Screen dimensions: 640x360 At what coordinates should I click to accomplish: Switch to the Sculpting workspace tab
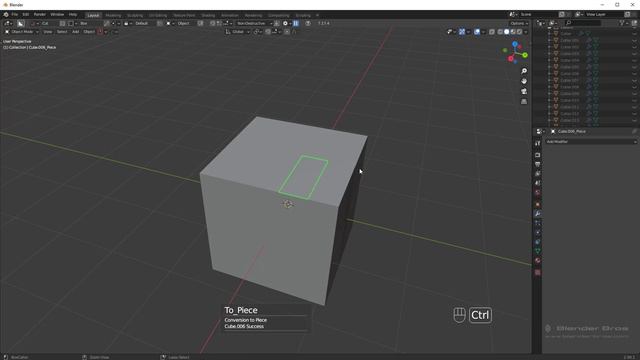135,15
